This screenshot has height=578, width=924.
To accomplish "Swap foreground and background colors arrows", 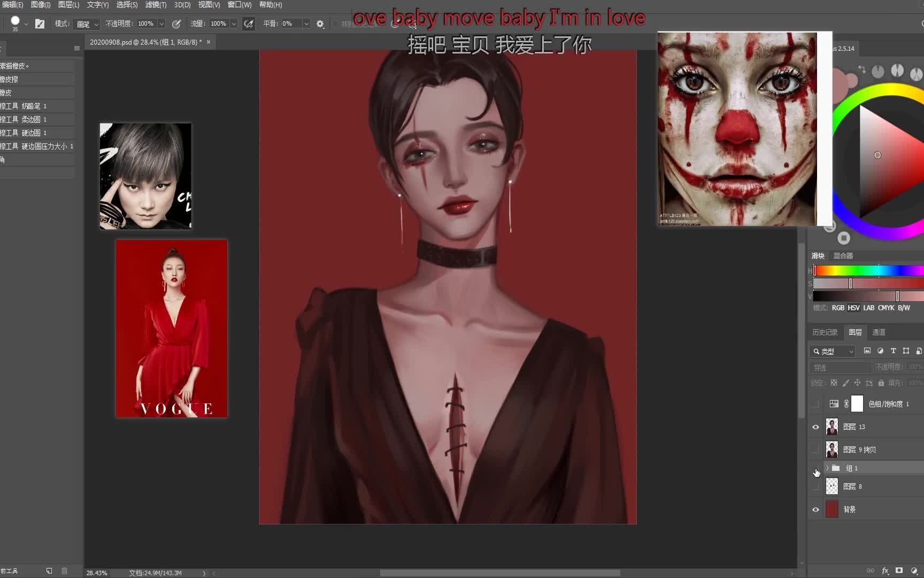I will coord(861,69).
